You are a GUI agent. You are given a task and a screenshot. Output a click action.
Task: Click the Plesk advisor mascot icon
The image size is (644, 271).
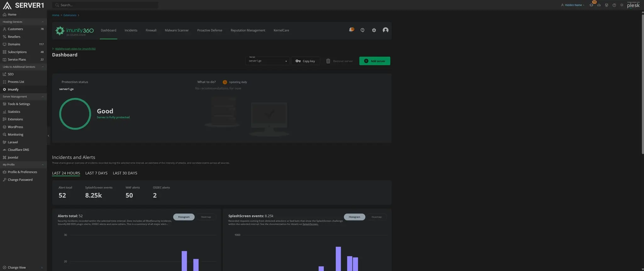[607, 5]
